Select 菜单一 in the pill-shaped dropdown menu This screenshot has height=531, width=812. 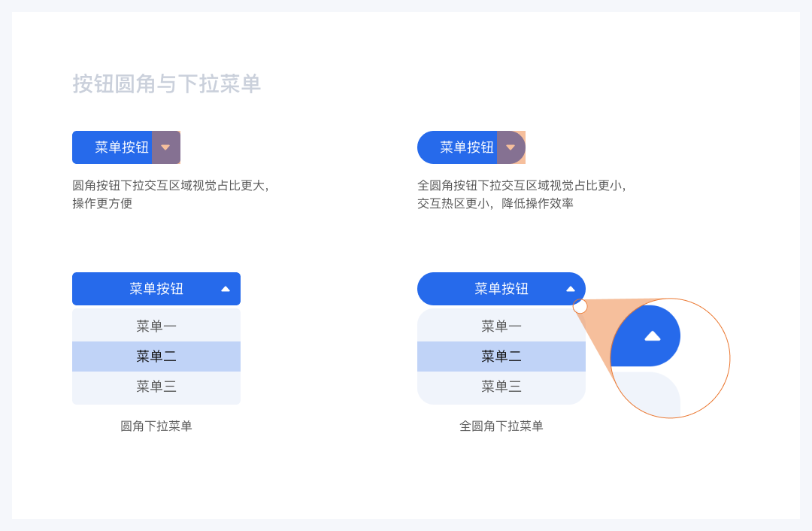click(501, 326)
